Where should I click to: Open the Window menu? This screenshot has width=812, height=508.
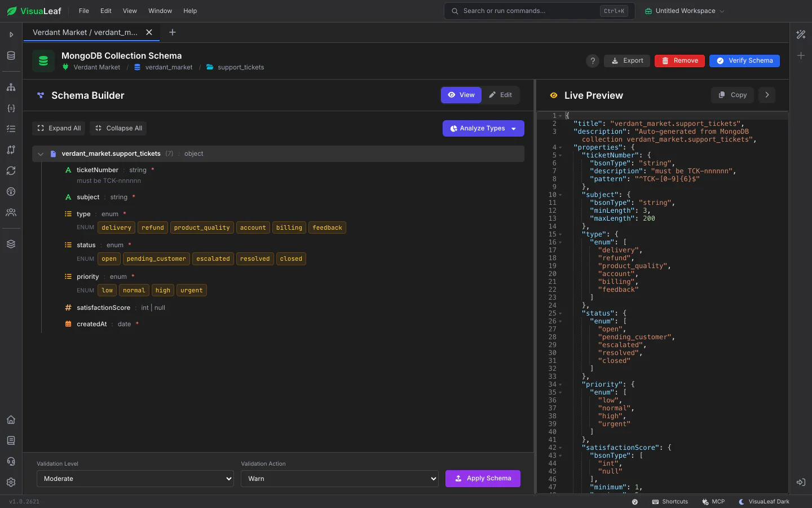tap(160, 11)
